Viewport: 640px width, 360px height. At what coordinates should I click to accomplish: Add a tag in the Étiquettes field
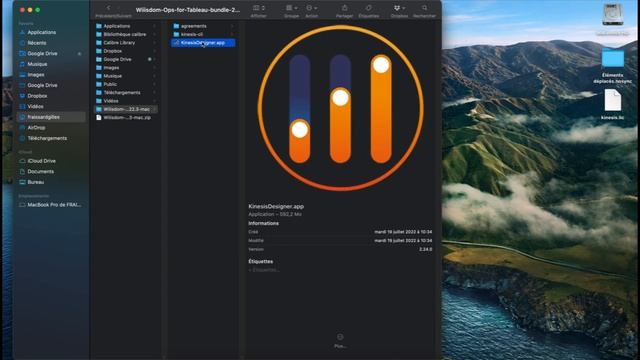(x=264, y=270)
